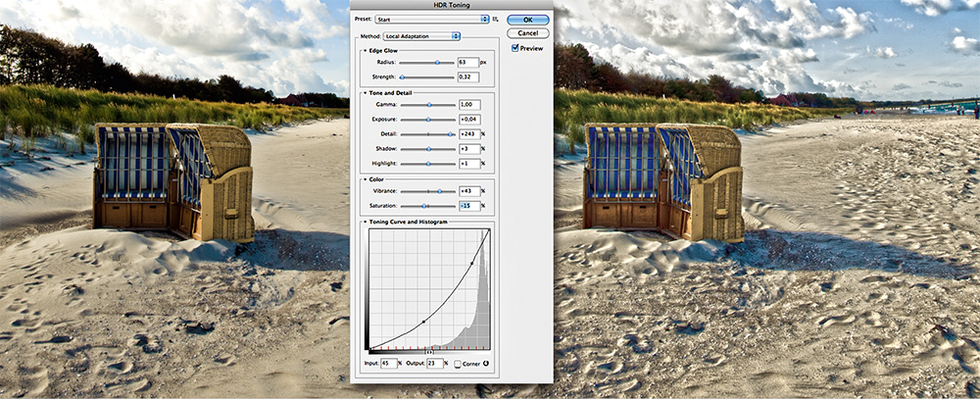Enable the Corner checkbox

(458, 364)
